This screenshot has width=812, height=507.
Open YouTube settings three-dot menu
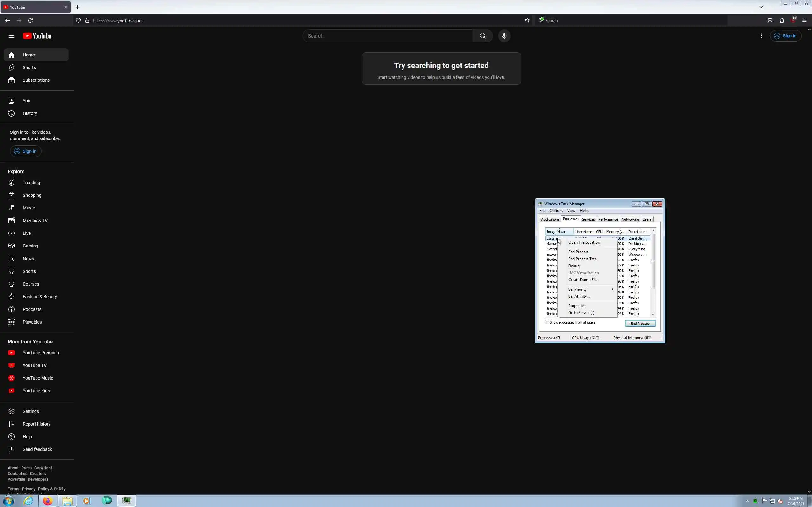tap(761, 36)
